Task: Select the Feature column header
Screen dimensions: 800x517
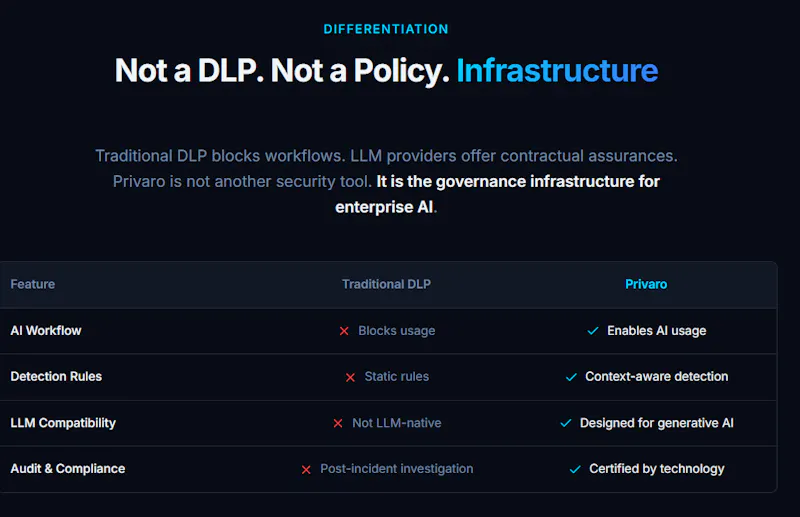Action: [x=33, y=284]
